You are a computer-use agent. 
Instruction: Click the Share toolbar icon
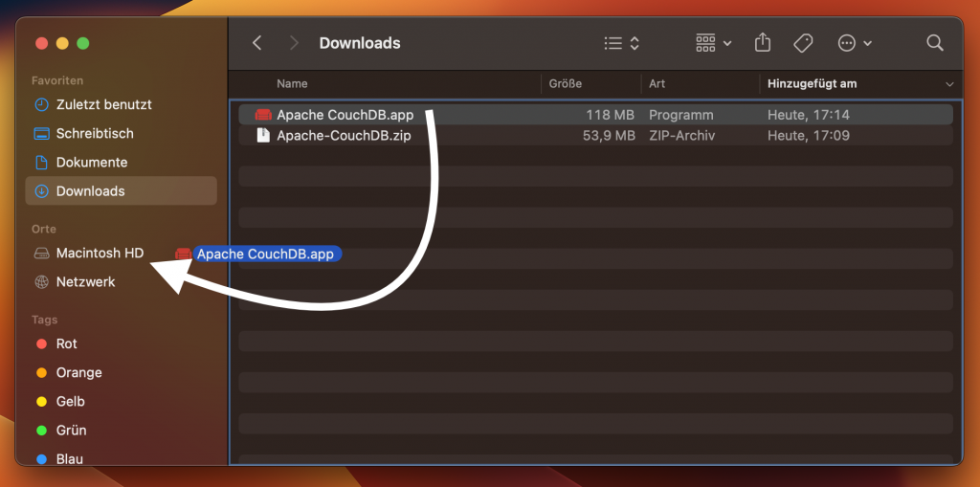pyautogui.click(x=763, y=43)
